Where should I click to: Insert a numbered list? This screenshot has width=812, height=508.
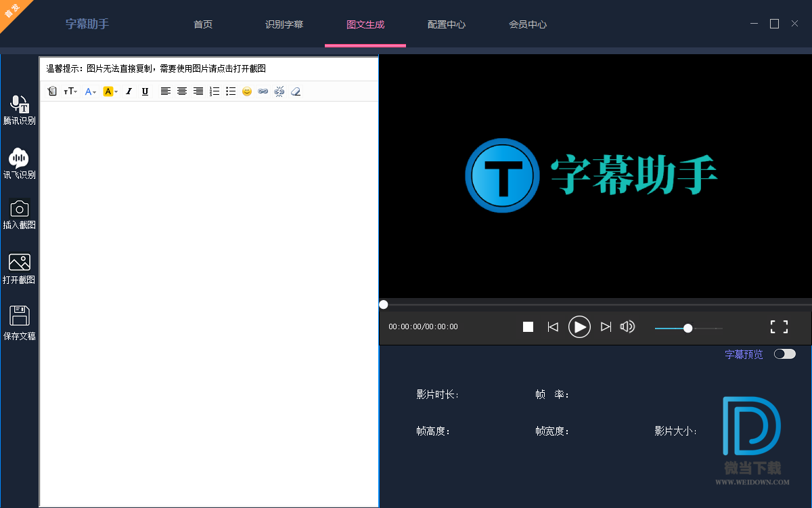pyautogui.click(x=215, y=91)
